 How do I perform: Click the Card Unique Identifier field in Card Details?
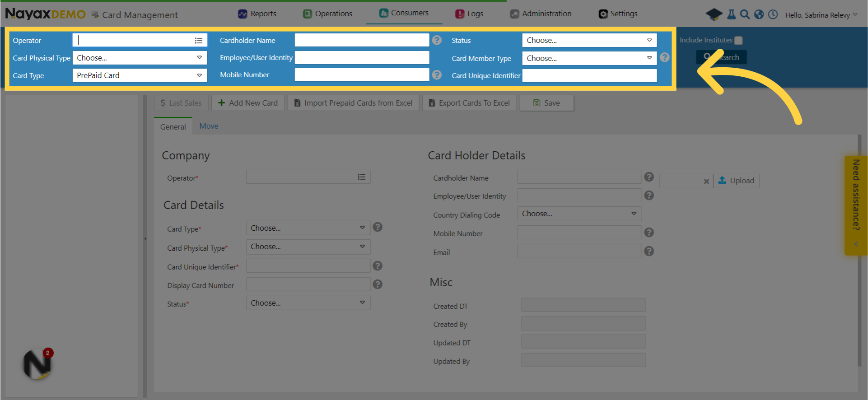(x=308, y=266)
